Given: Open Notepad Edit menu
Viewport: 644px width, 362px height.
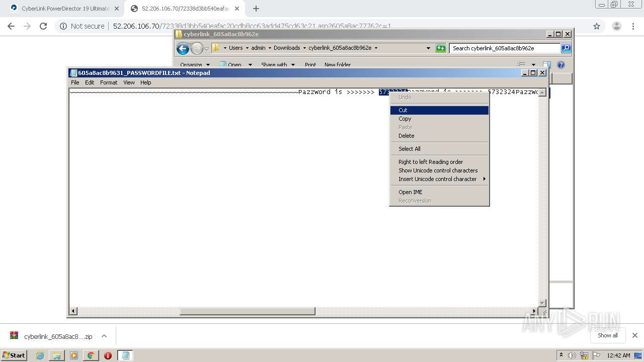Looking at the screenshot, I should [x=90, y=82].
